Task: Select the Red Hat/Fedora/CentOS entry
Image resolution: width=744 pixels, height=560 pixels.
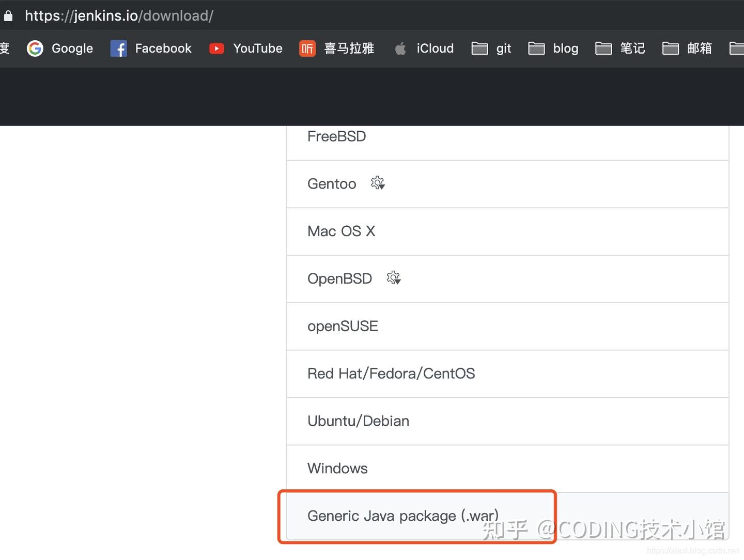Action: [391, 373]
